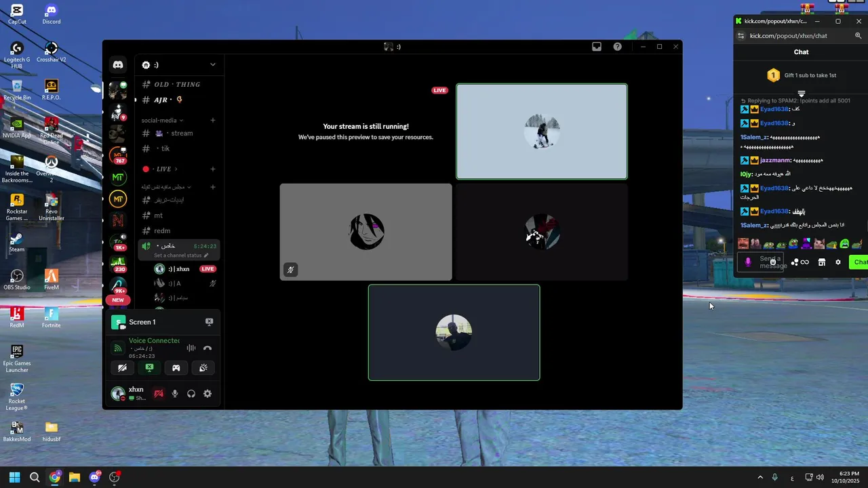
Task: Open Kick chat settings gear
Action: (838, 262)
